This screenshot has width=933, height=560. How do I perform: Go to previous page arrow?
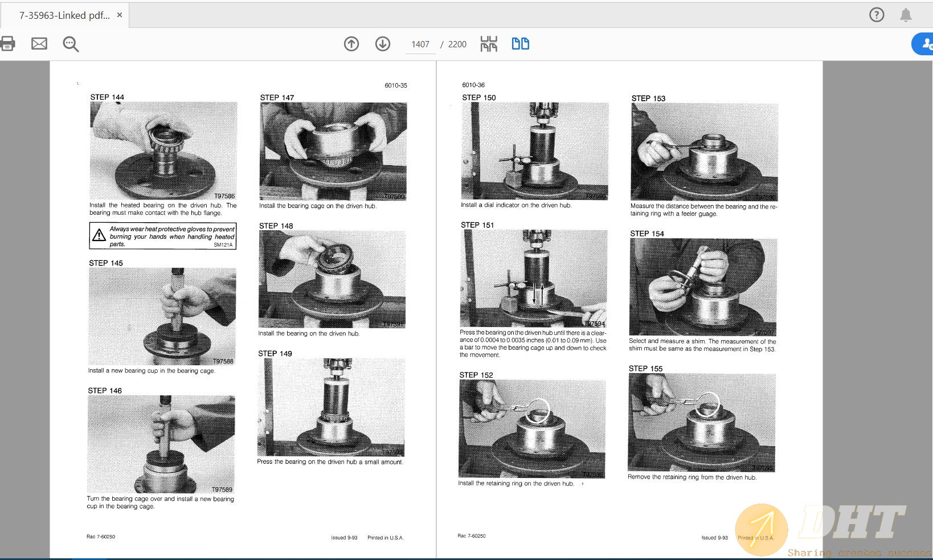(x=351, y=44)
